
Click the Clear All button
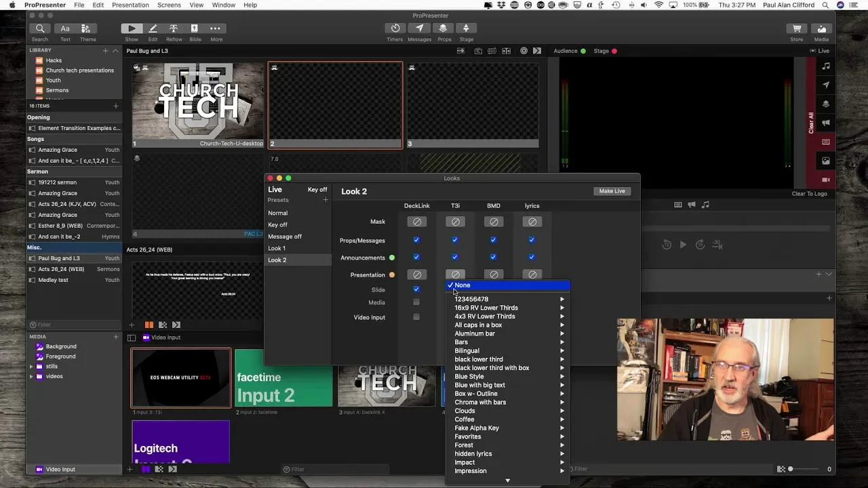(811, 123)
